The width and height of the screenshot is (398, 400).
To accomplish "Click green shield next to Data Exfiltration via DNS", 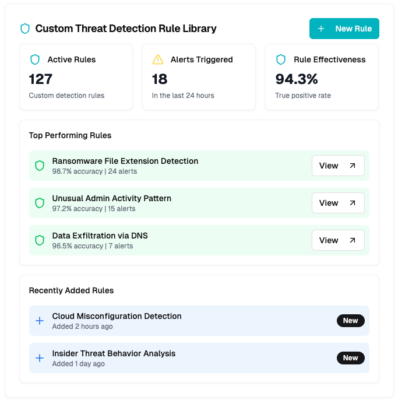I will tap(40, 240).
